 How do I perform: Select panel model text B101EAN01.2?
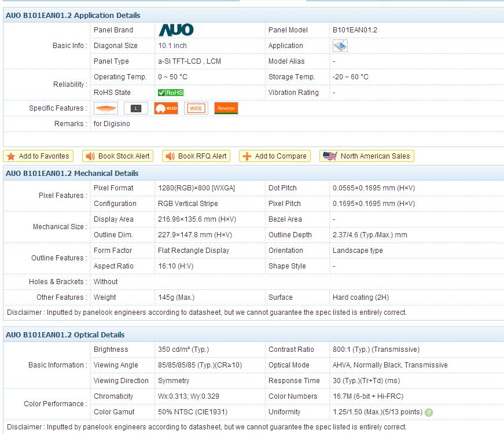pos(355,30)
